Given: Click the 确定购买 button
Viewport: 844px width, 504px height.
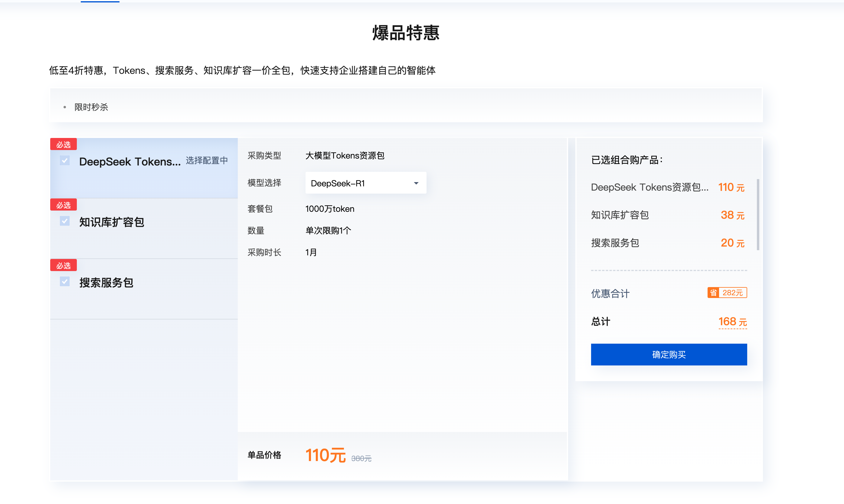Looking at the screenshot, I should 669,355.
